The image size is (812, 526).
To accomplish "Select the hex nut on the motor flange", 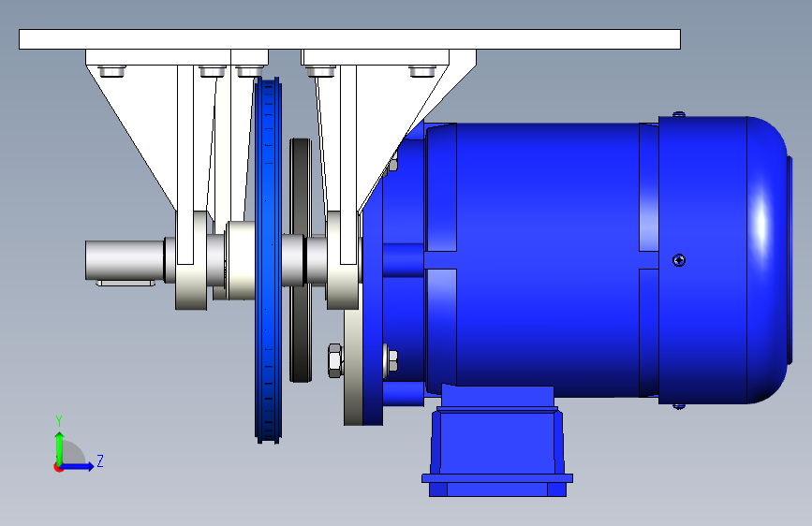I will 335,360.
